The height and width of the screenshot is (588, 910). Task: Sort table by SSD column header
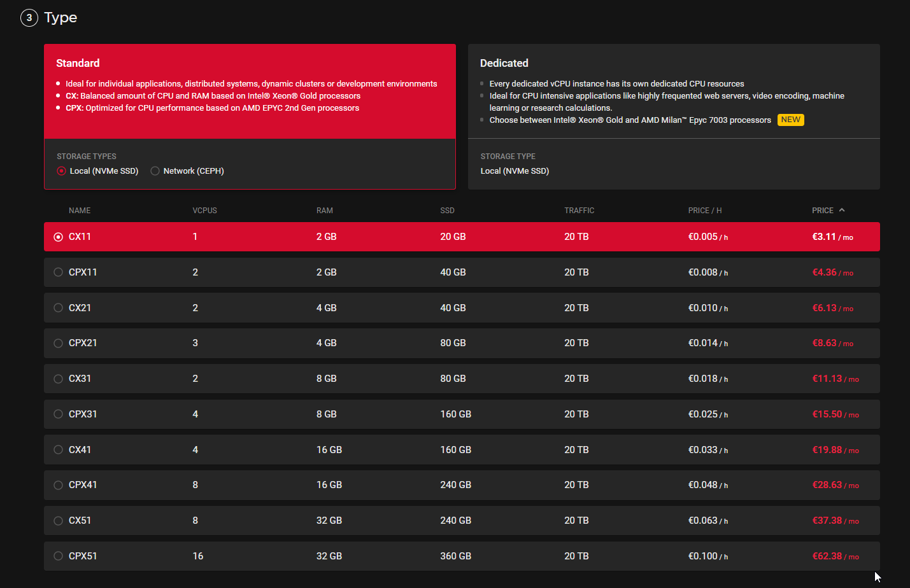(x=448, y=211)
